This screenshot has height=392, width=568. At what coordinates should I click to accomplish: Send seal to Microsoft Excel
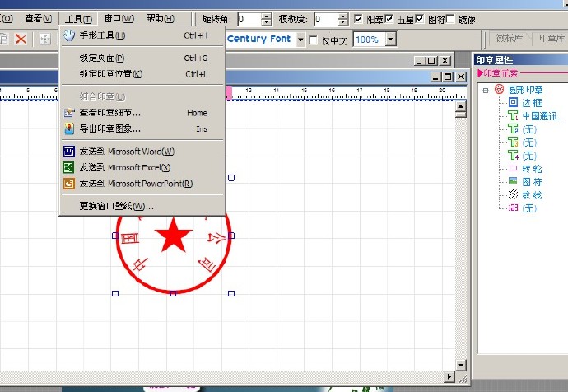point(124,168)
